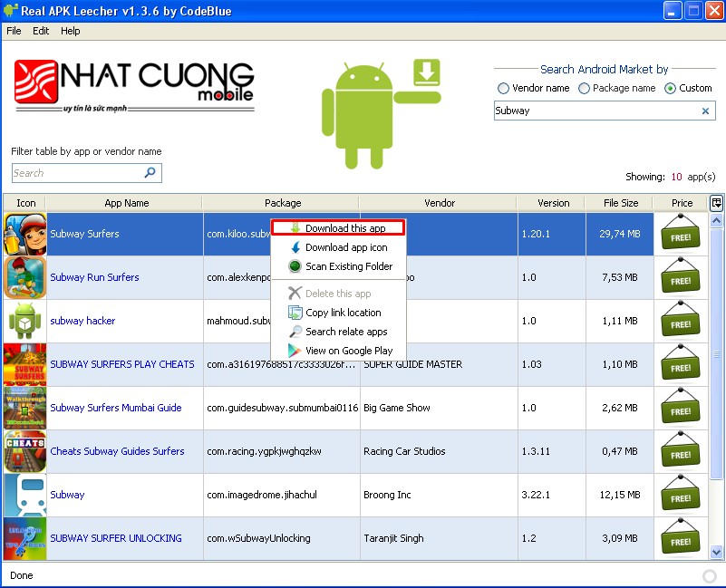Click file size 29,74 MB cell
The image size is (726, 588).
(620, 234)
